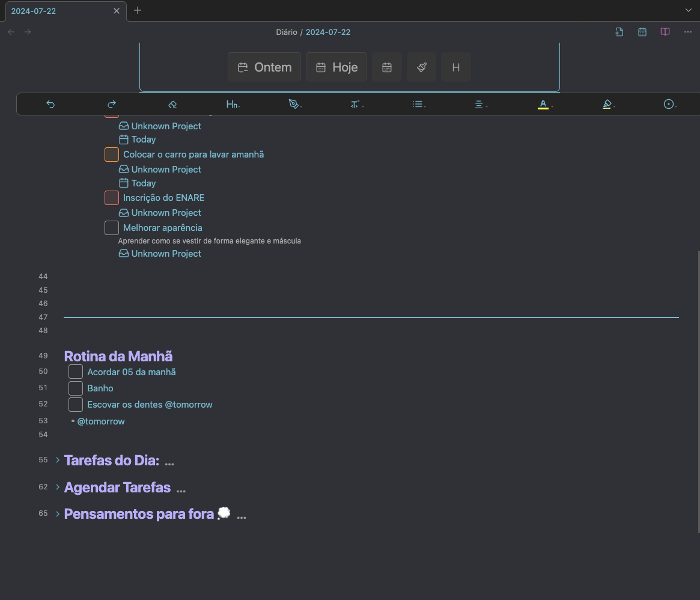Close the 2024-07-22 tab
Screen dimensions: 700x600
coord(117,11)
